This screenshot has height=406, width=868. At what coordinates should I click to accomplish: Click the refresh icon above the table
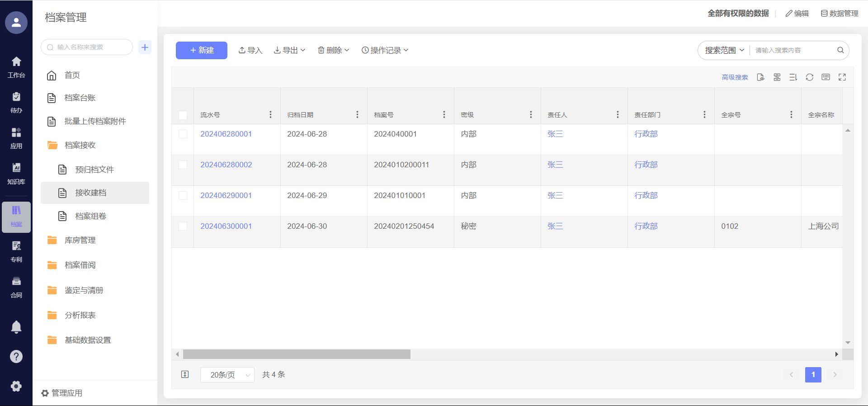[809, 77]
